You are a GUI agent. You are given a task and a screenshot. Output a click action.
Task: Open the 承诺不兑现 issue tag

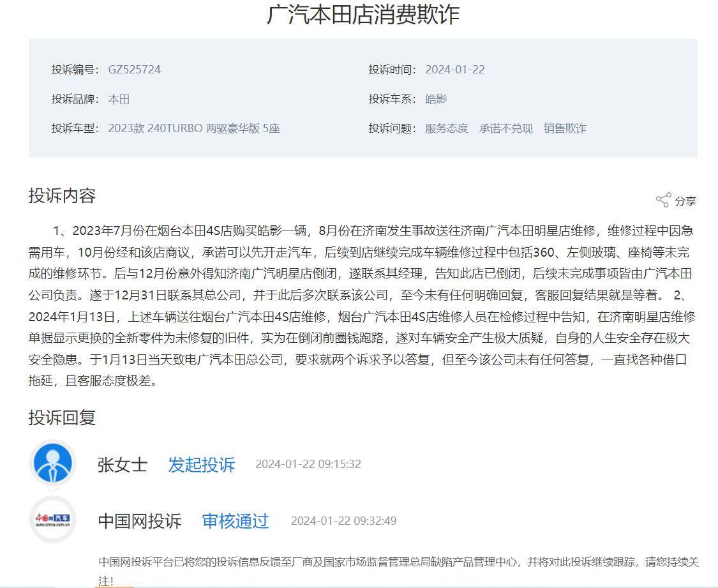(506, 128)
